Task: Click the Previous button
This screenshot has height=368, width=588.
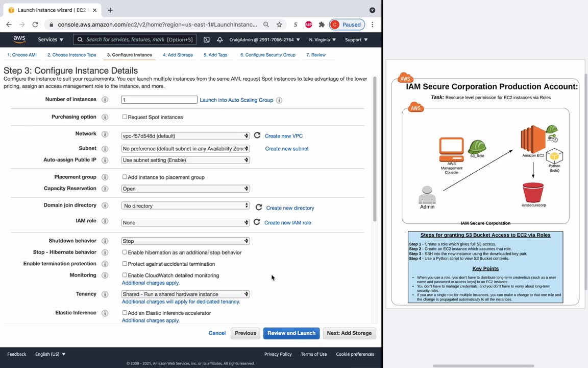Action: (245, 333)
